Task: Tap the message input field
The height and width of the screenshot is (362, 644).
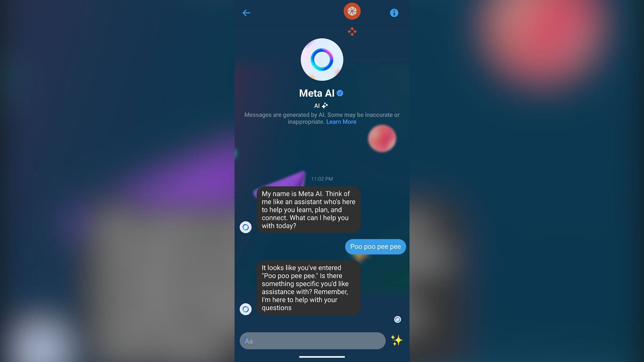Action: coord(312,340)
